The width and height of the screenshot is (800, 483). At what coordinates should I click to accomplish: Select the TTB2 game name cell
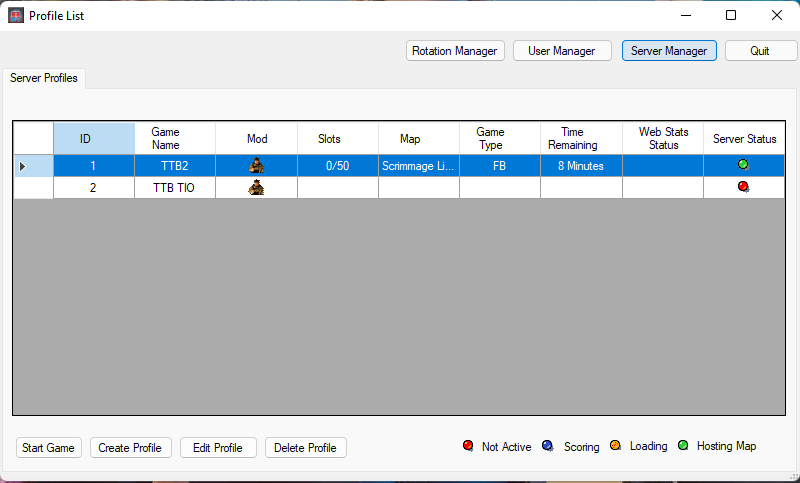pyautogui.click(x=175, y=166)
